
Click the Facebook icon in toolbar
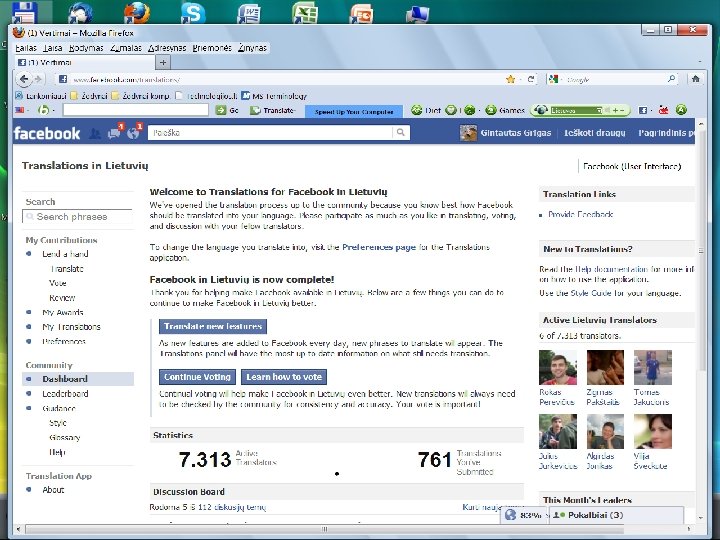pos(643,110)
